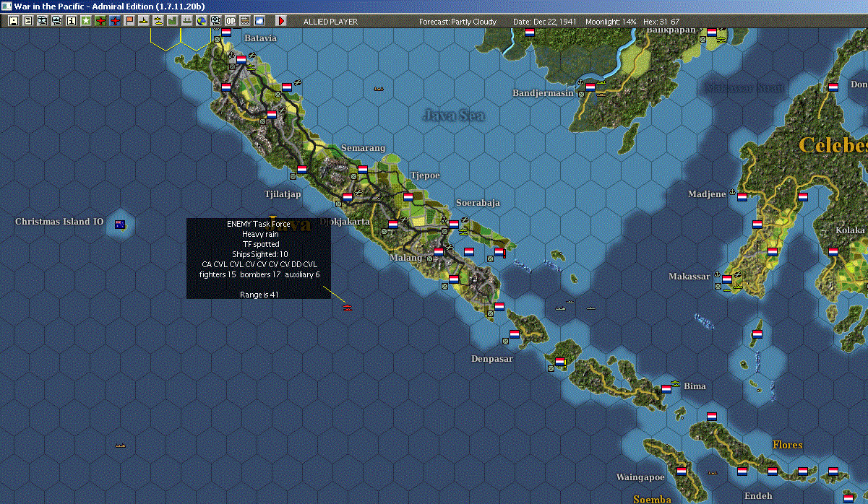Click the anchor port icon at Makassar

point(717,274)
